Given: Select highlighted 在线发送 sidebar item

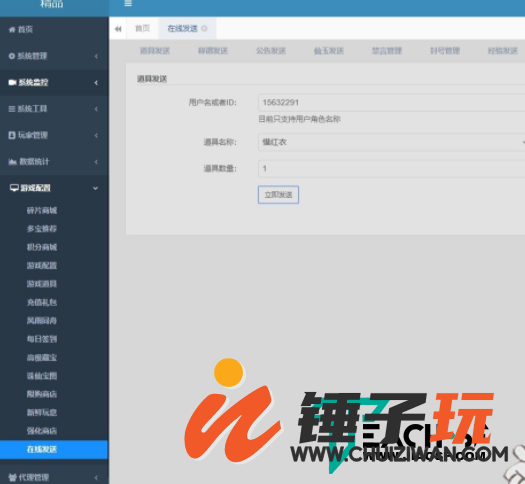Looking at the screenshot, I should pos(54,449).
